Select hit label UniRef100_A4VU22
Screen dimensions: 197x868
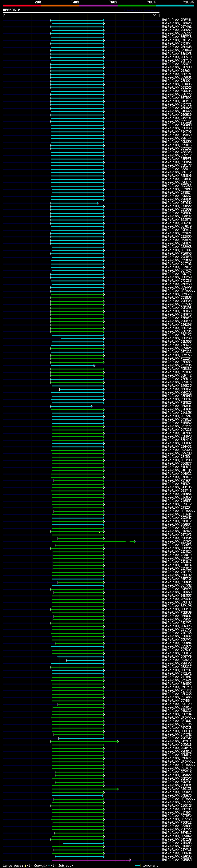pos(177,775)
